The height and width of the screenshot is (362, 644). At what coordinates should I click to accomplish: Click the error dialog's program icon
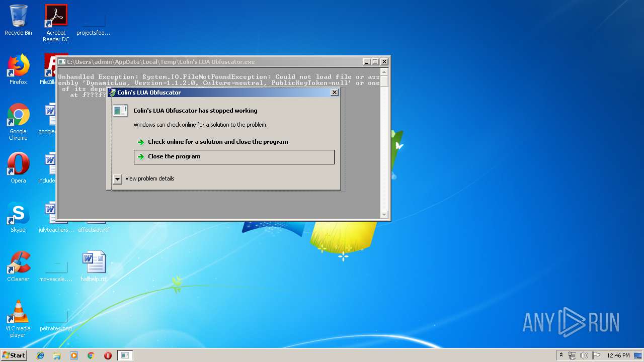(x=120, y=111)
